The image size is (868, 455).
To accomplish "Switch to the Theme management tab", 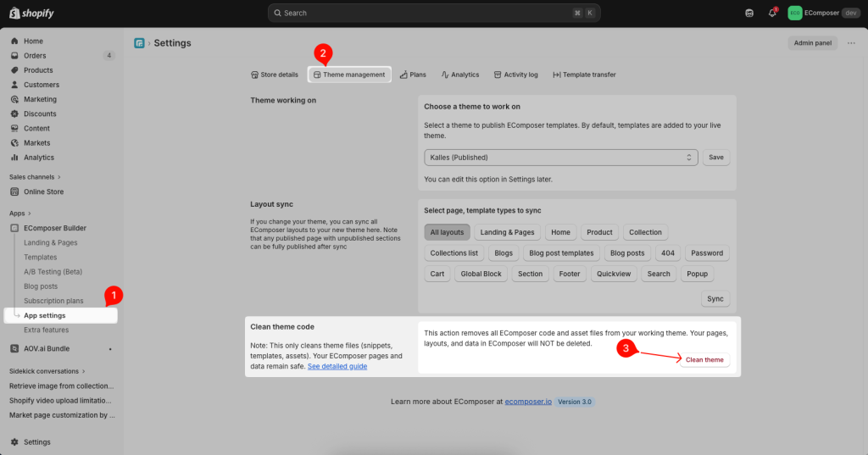I will [349, 75].
